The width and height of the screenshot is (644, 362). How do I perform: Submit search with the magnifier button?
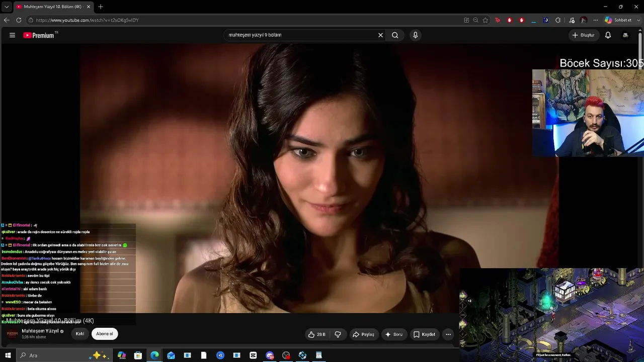[x=395, y=35]
